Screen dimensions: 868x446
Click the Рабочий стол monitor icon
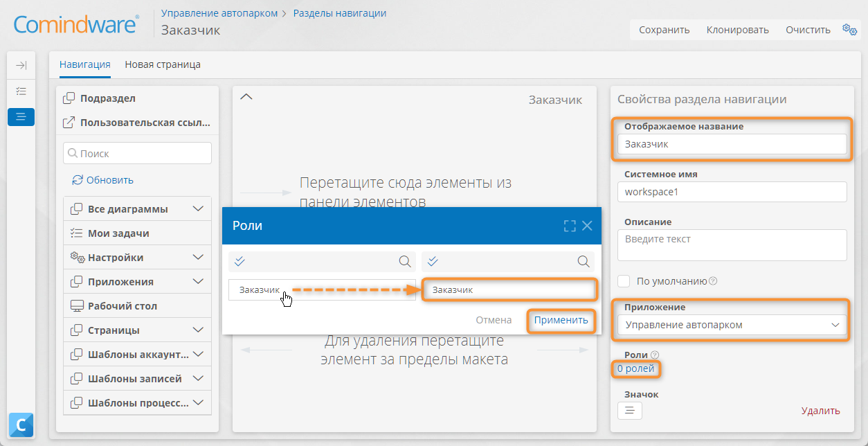77,306
